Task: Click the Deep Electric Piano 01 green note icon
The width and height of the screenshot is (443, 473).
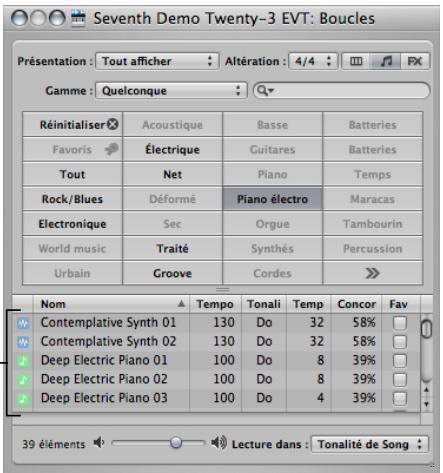Action: click(23, 360)
